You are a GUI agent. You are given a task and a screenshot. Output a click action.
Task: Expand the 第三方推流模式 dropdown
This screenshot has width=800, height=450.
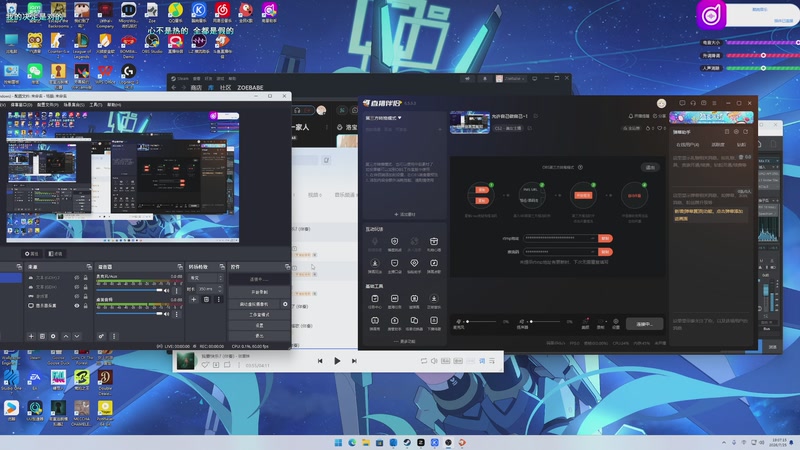pos(383,118)
